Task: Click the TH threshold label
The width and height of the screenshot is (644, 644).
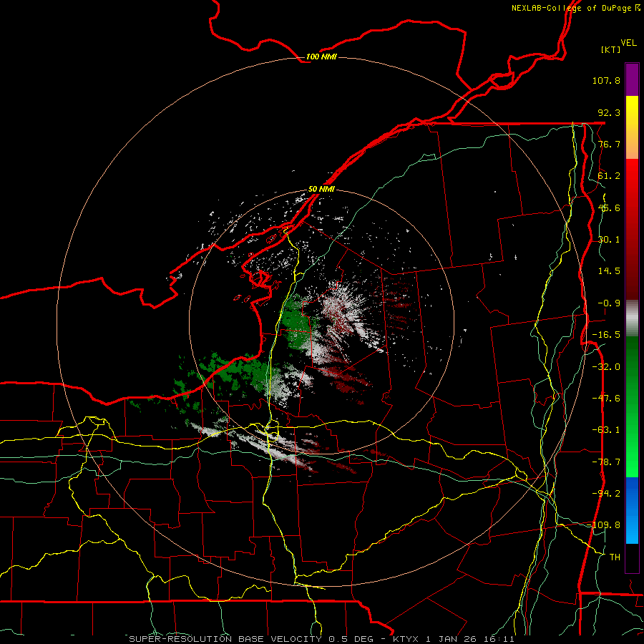Action: [615, 557]
